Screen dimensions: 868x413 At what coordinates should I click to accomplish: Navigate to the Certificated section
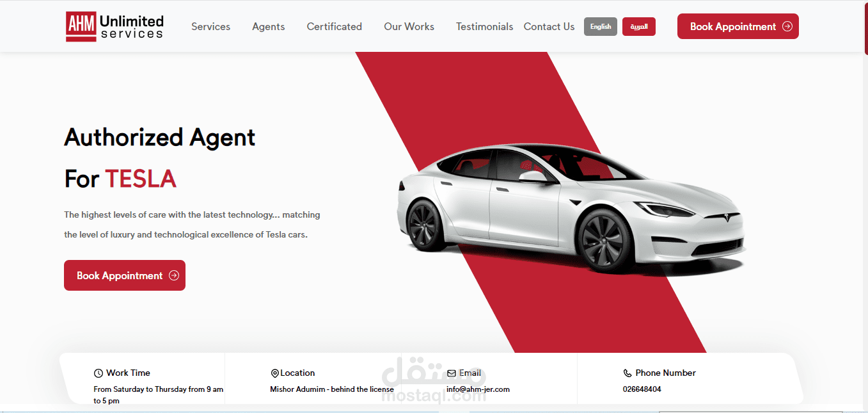(334, 26)
